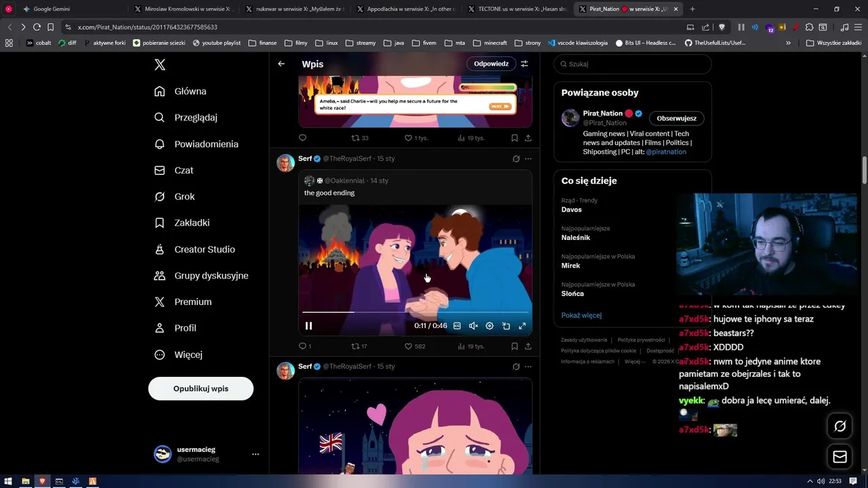Click the Opublikuj wpis button
Image resolution: width=868 pixels, height=488 pixels.
coord(201,388)
